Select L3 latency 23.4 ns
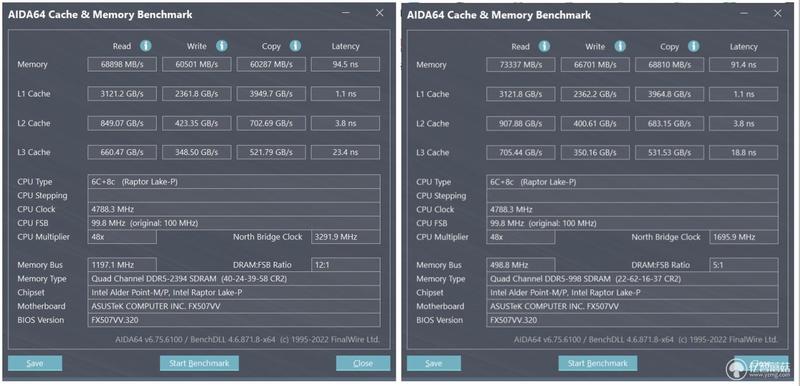This screenshot has height=386, width=800. pyautogui.click(x=345, y=152)
